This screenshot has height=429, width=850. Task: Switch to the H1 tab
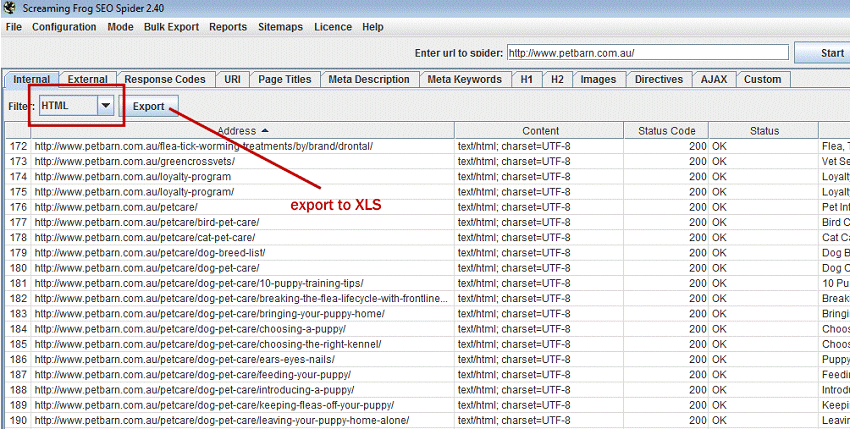click(x=526, y=80)
